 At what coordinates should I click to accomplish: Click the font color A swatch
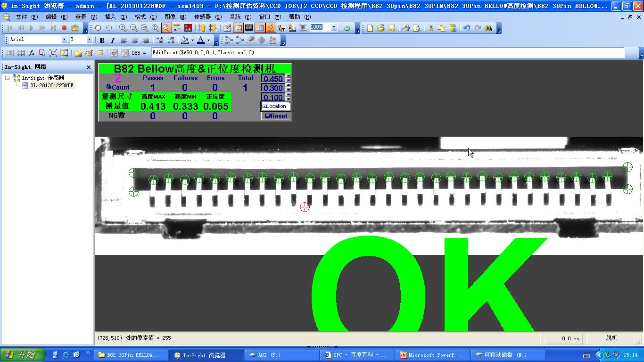tap(201, 40)
